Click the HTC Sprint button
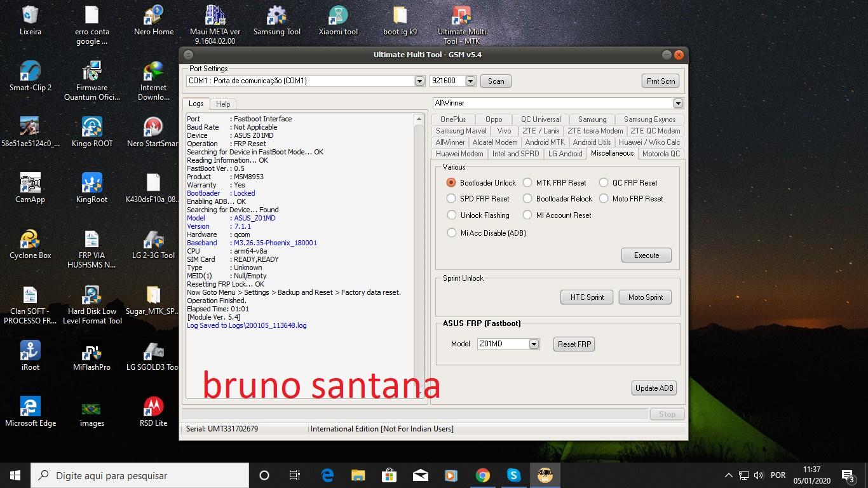Image resolution: width=868 pixels, height=488 pixels. pos(587,297)
